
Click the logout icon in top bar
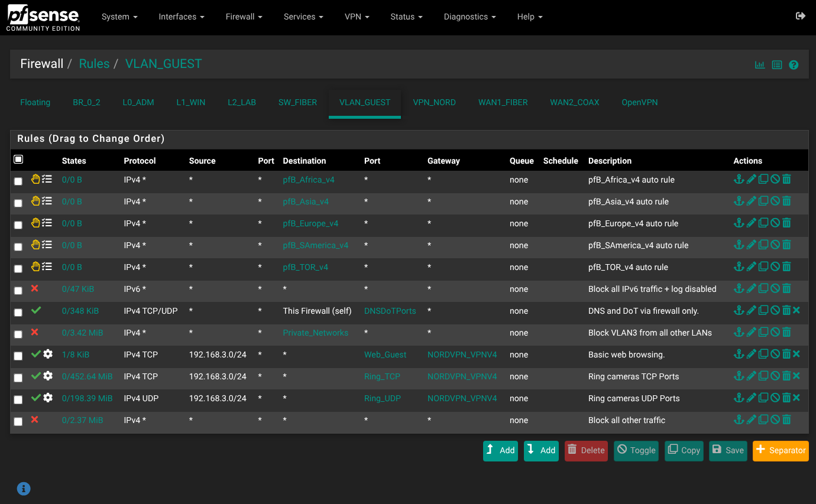[801, 16]
